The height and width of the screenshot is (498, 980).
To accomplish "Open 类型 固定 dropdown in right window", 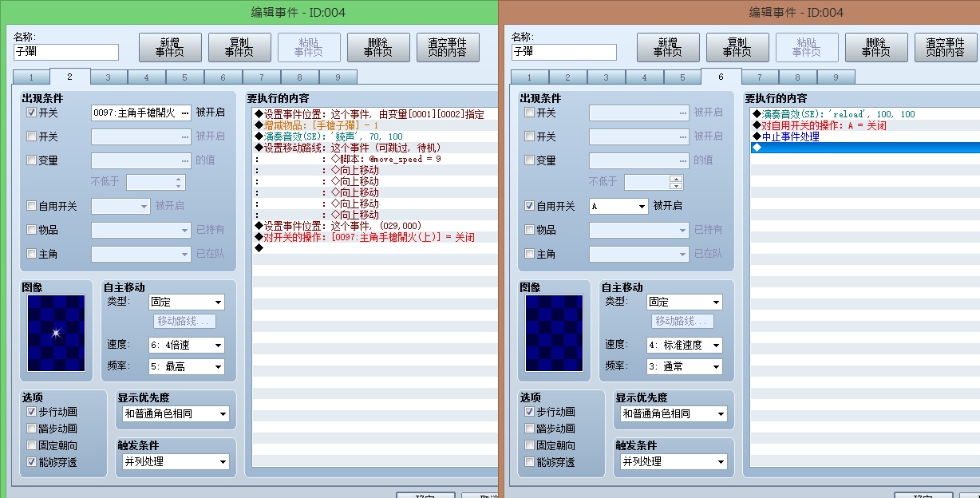I will pyautogui.click(x=685, y=302).
